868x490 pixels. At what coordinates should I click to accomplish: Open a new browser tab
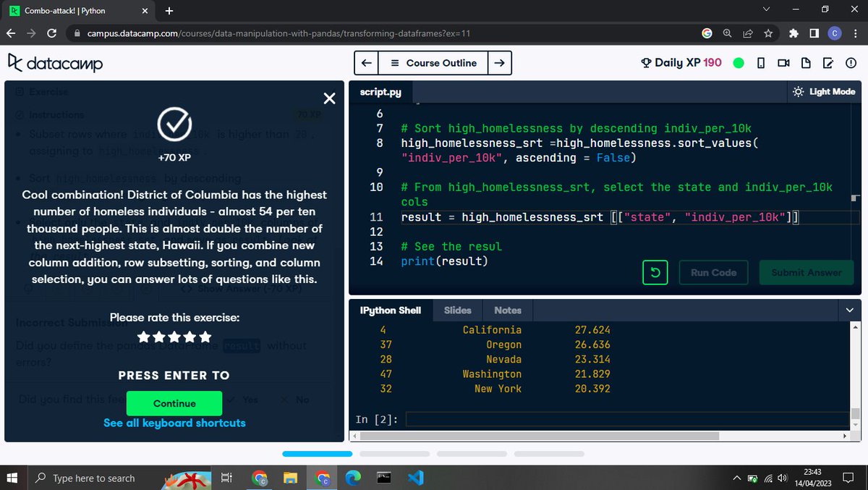tap(169, 11)
